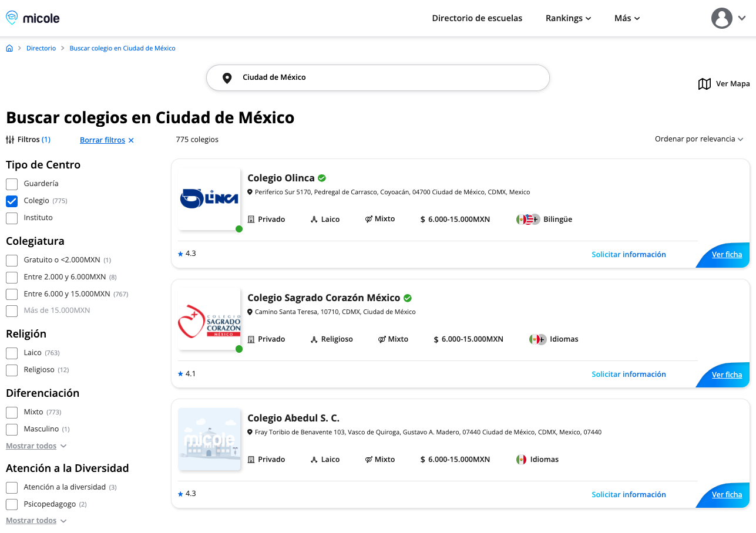Click the micole logo
The image size is (756, 533).
coord(33,18)
